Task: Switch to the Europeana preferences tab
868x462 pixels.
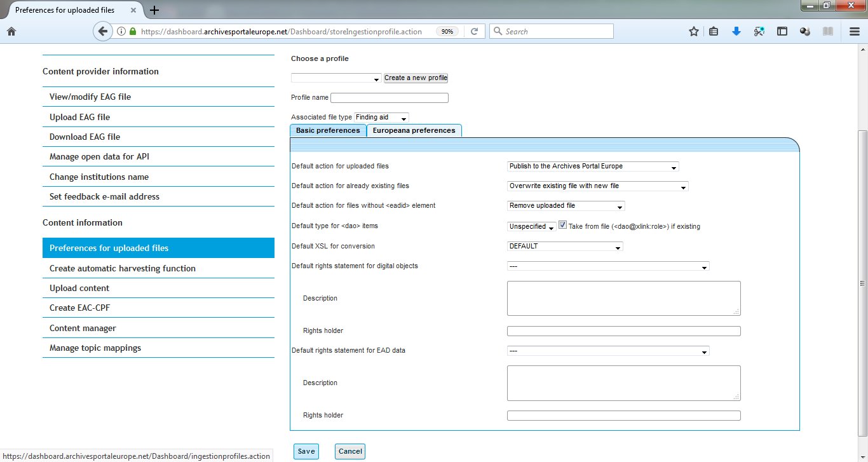Action: click(x=414, y=130)
